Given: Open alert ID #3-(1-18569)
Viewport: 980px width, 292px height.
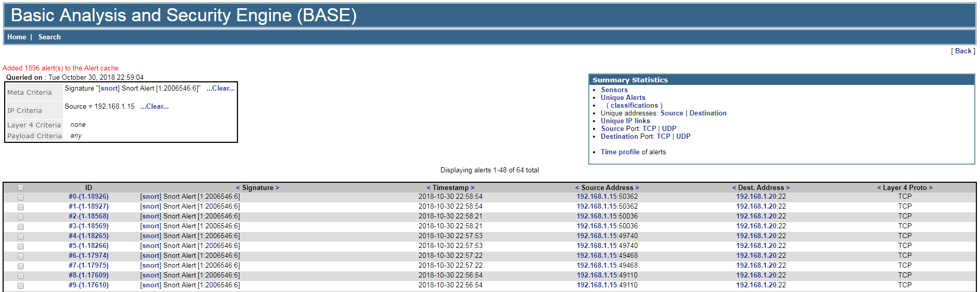Looking at the screenshot, I should tap(88, 226).
